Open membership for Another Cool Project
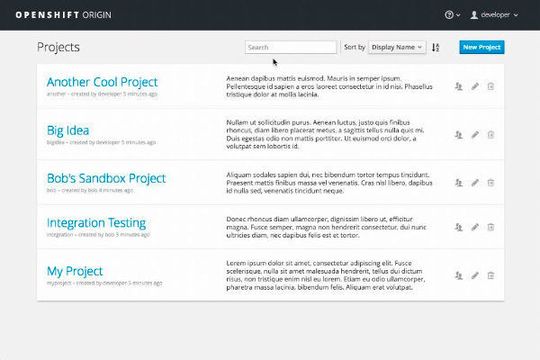This screenshot has height=360, width=540. pos(458,86)
